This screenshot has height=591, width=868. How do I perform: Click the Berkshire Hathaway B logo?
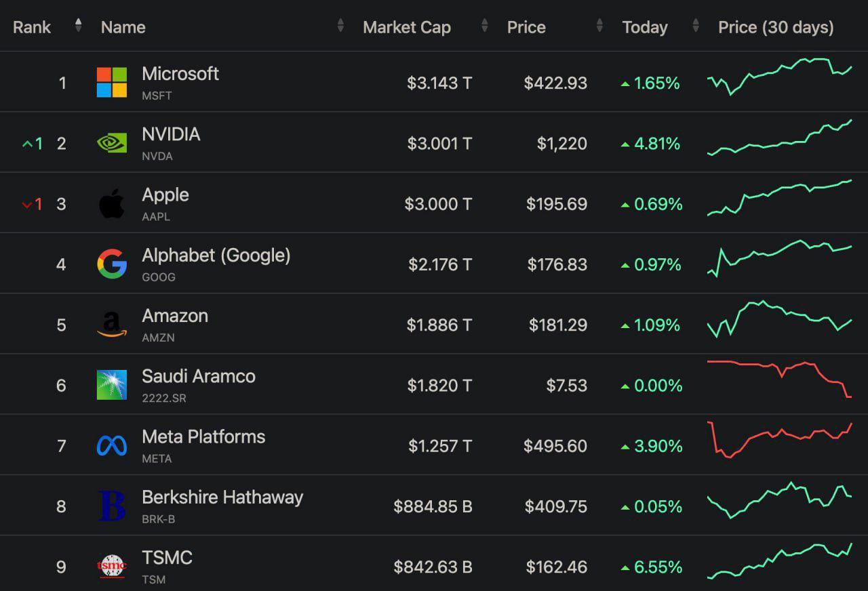coord(112,506)
